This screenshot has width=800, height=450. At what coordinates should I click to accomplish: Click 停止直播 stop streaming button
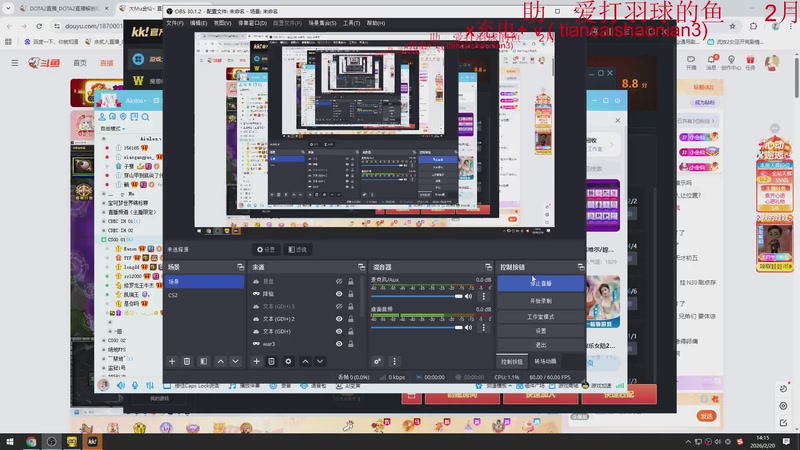(540, 283)
